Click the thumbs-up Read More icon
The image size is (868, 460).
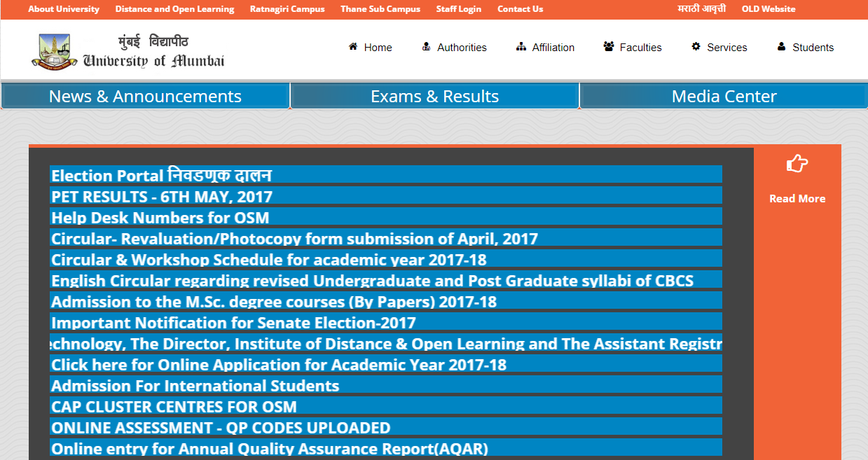(797, 163)
